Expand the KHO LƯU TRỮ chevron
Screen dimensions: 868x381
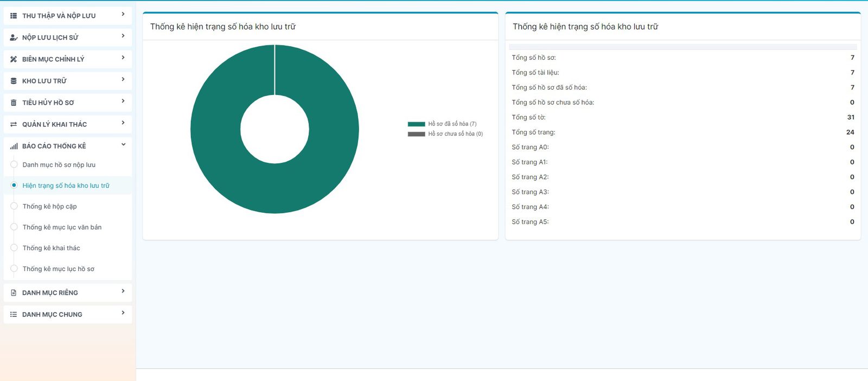[x=123, y=79]
